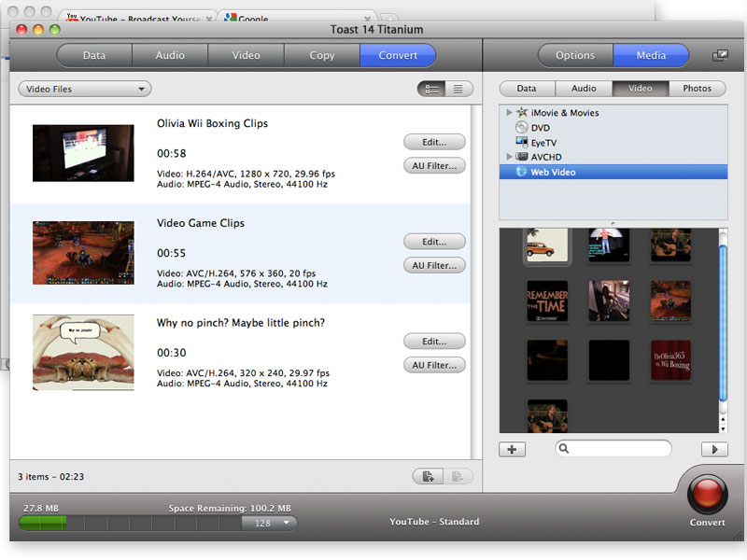Open the 128 disc size dropdown
Image resolution: width=747 pixels, height=560 pixels.
(269, 523)
